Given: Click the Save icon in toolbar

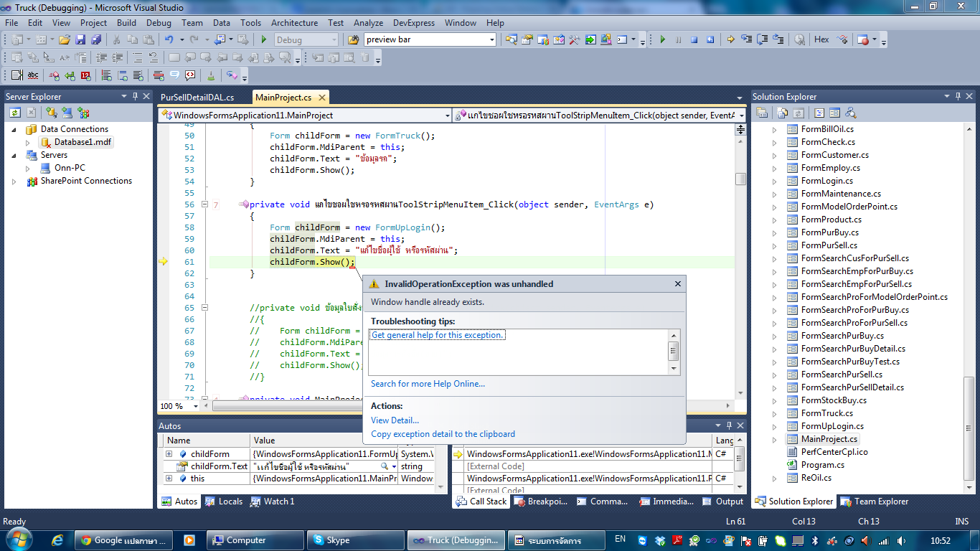Looking at the screenshot, I should pyautogui.click(x=80, y=39).
